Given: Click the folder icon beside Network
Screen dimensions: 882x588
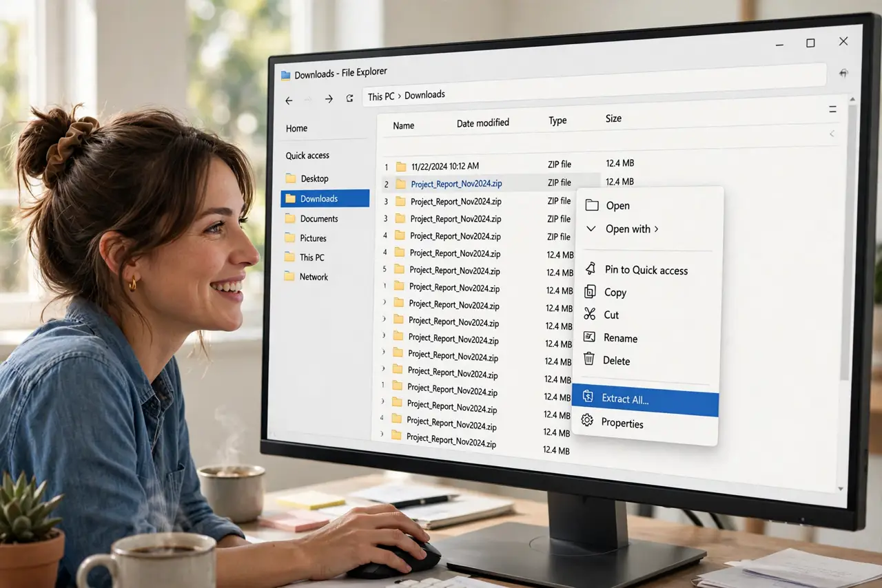Looking at the screenshot, I should [x=289, y=276].
